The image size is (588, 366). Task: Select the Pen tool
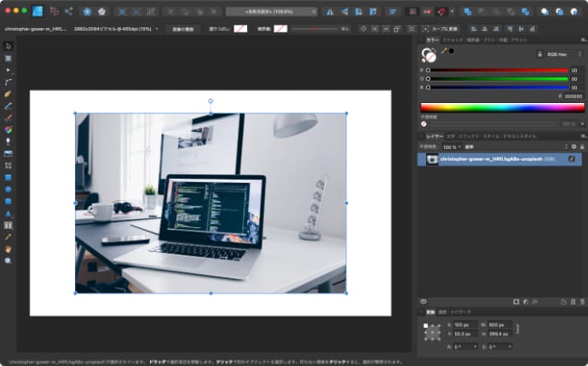click(x=8, y=94)
